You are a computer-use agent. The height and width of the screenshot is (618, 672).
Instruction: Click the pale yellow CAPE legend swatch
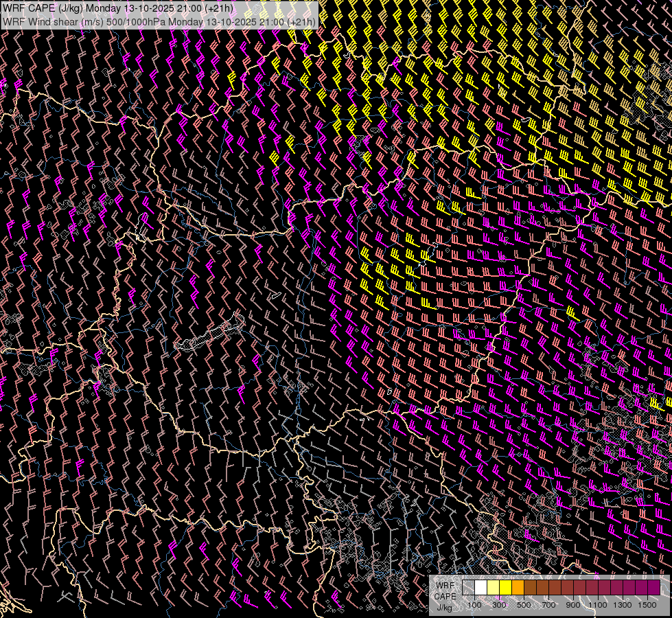pyautogui.click(x=494, y=587)
